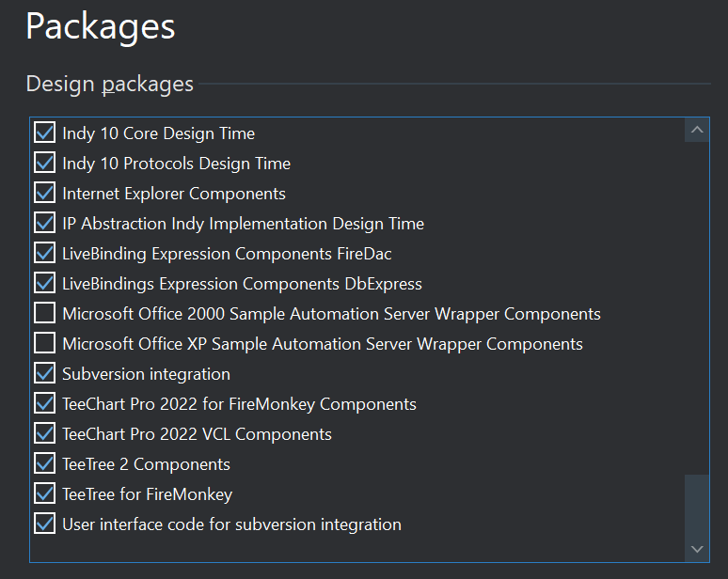This screenshot has height=579, width=728.
Task: Toggle LiveBindings Expression Components DbExpress checkbox
Action: point(44,283)
